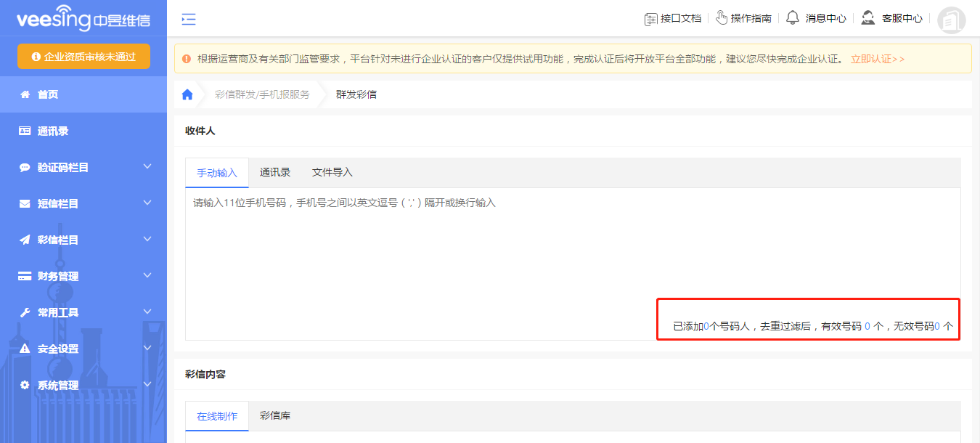Click the 接口文档 document icon
980x443 pixels.
point(651,19)
